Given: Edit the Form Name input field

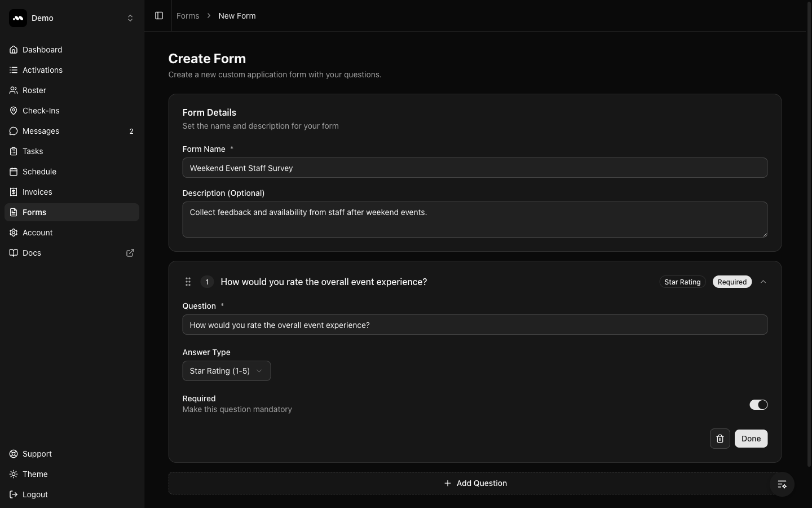Looking at the screenshot, I should 475,168.
